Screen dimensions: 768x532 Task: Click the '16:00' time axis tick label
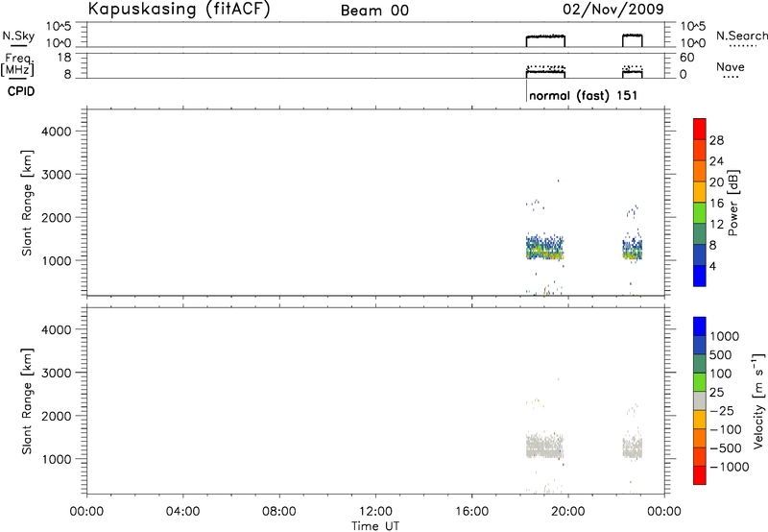tap(471, 512)
